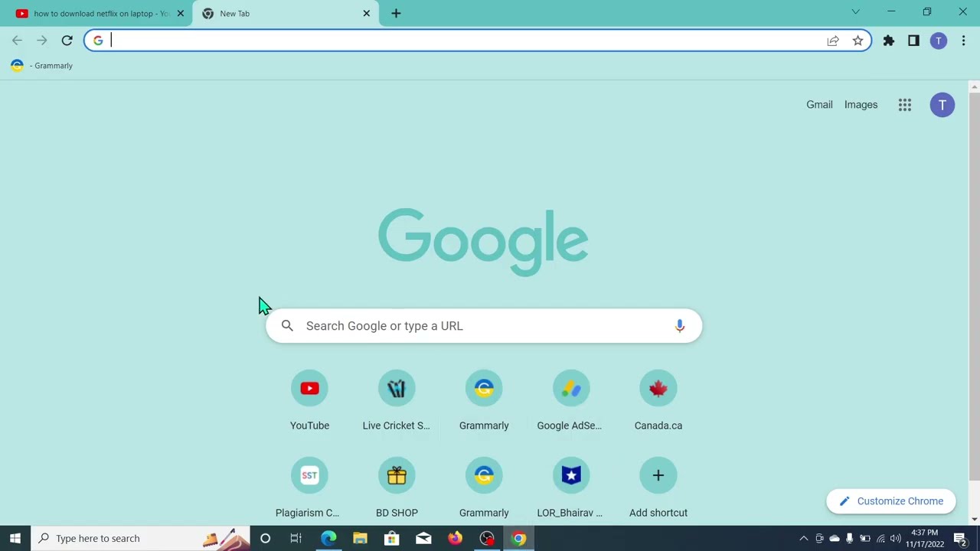Close the YouTube tab
Viewport: 980px width, 551px height.
[181, 13]
